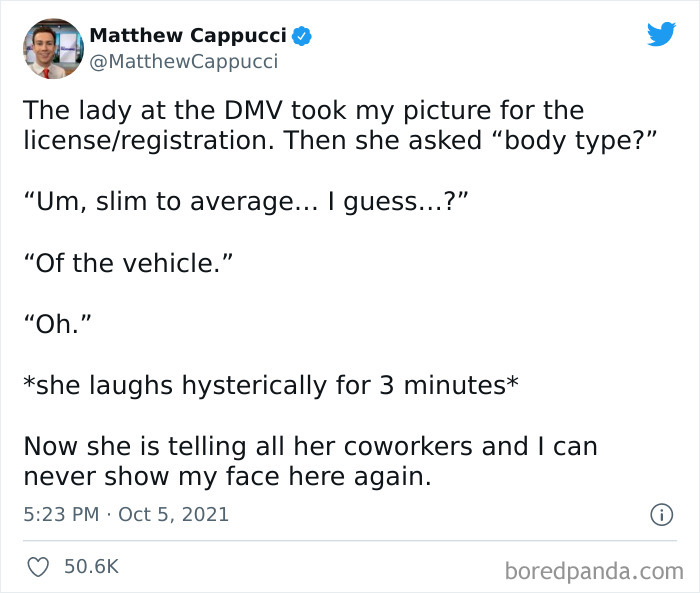This screenshot has width=700, height=593.
Task: Click the “Of the vehicle.” line
Action: [x=128, y=263]
